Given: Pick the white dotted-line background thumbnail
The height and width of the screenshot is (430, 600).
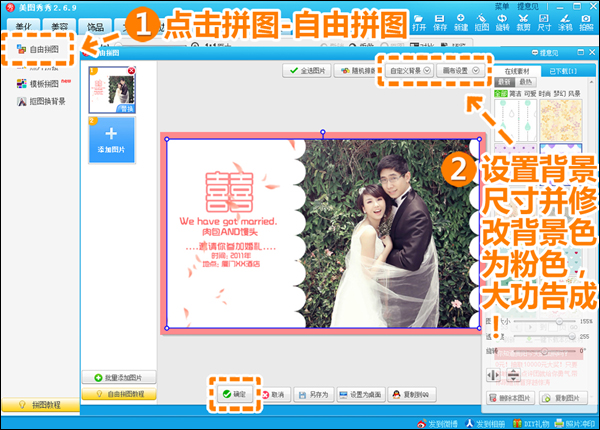Looking at the screenshot, I should (x=515, y=121).
